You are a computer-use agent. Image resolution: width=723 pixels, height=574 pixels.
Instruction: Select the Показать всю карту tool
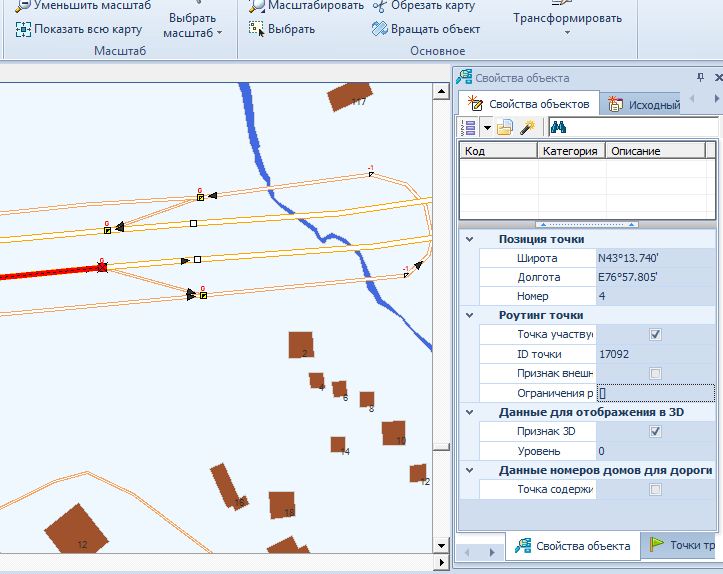click(78, 29)
